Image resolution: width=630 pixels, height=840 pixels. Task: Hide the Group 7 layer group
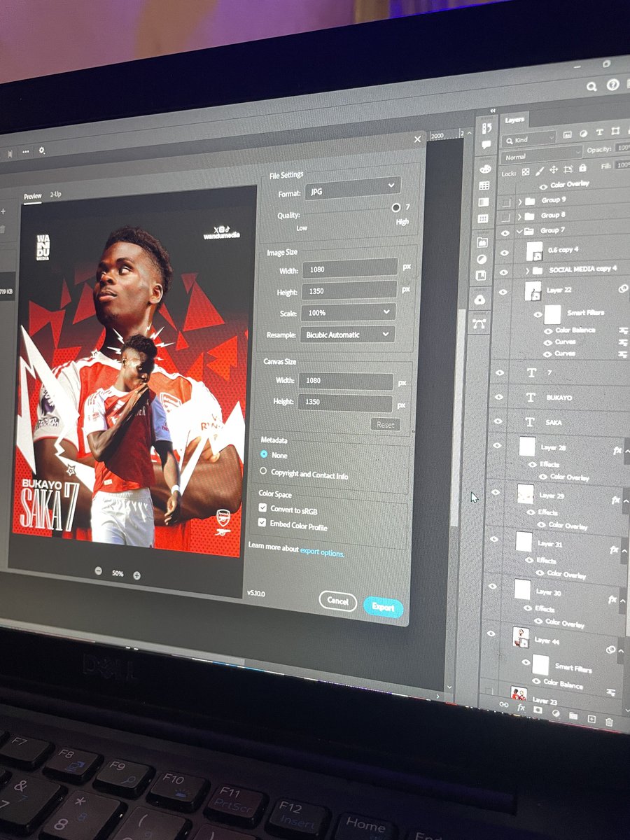[505, 233]
